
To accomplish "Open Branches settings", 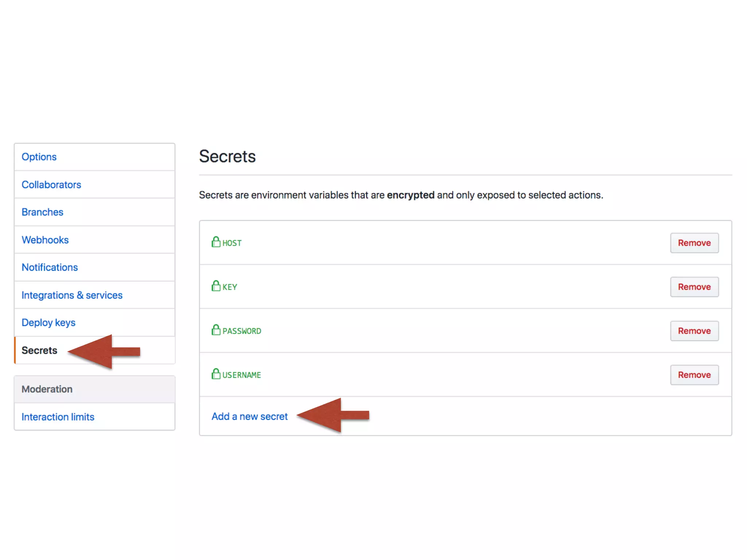I will [x=42, y=212].
